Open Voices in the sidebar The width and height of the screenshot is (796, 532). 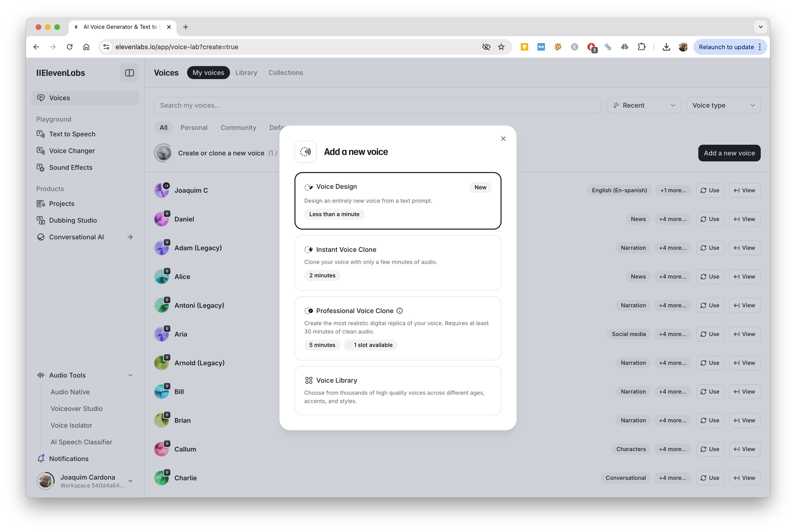(85, 98)
